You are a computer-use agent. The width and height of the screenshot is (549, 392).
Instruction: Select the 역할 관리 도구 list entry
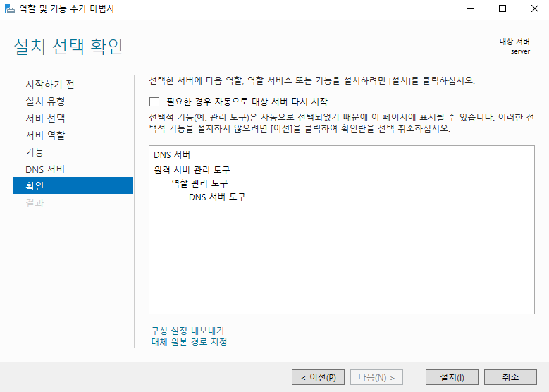(x=199, y=183)
